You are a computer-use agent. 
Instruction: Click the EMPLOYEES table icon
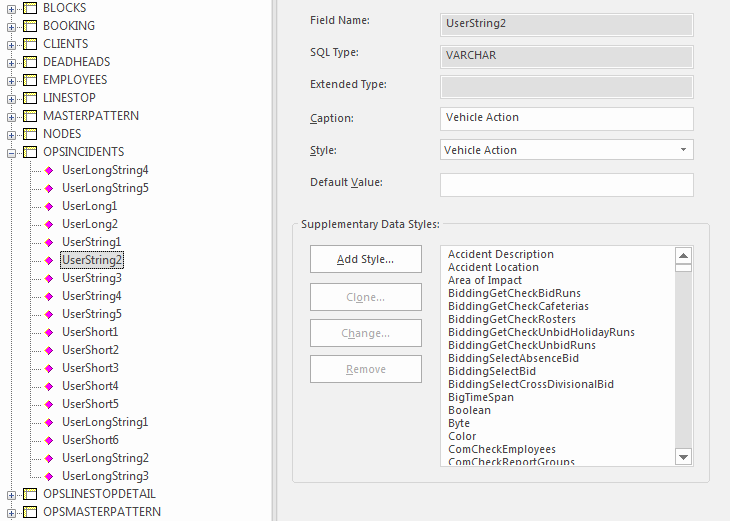tap(30, 80)
